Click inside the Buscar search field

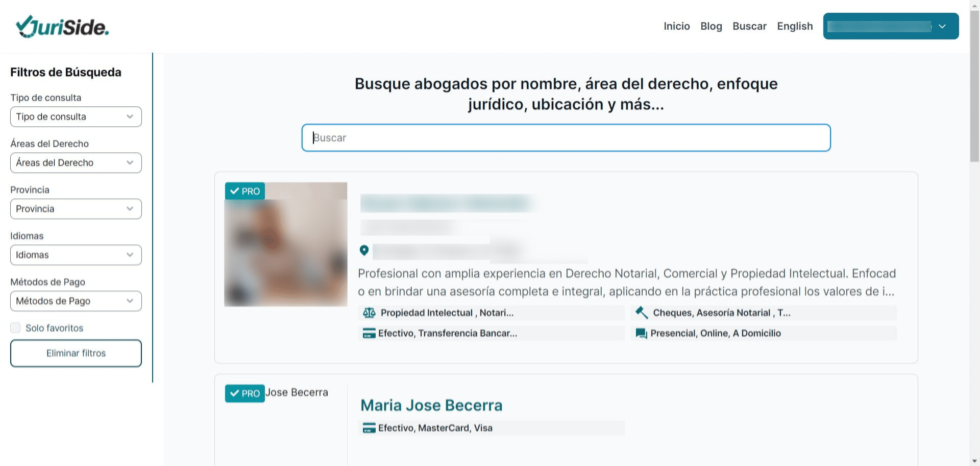pos(566,137)
